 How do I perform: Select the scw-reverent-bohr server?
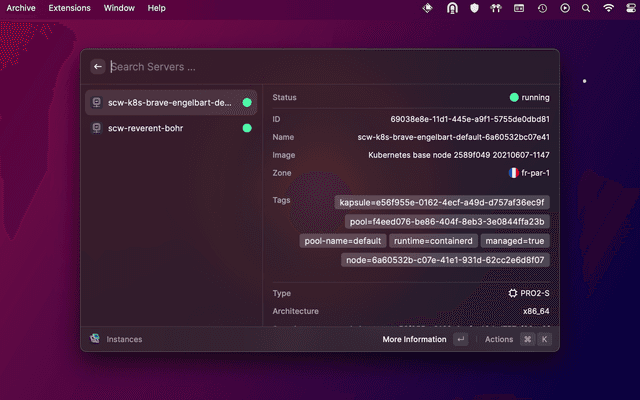pos(145,128)
